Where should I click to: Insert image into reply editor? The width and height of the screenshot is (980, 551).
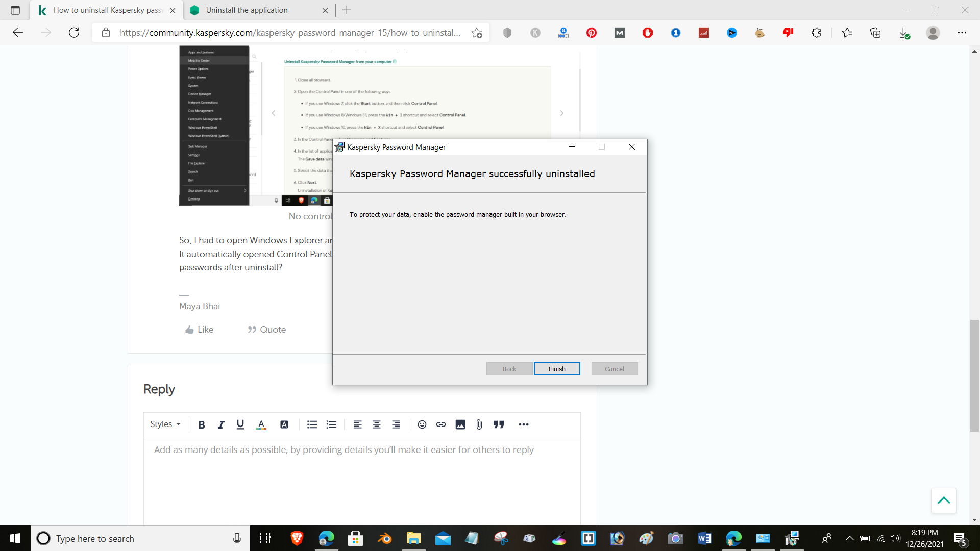460,424
